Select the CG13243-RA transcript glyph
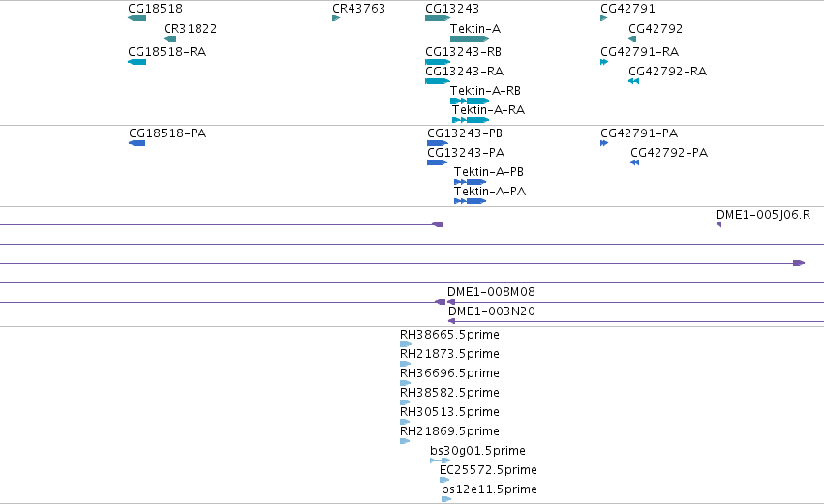Screen dimensions: 824x504 [438, 81]
